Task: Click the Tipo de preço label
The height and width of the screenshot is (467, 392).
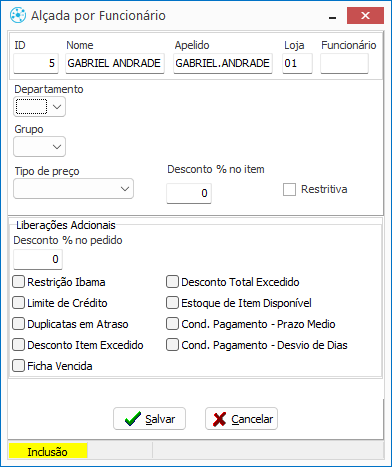Action: click(x=47, y=171)
